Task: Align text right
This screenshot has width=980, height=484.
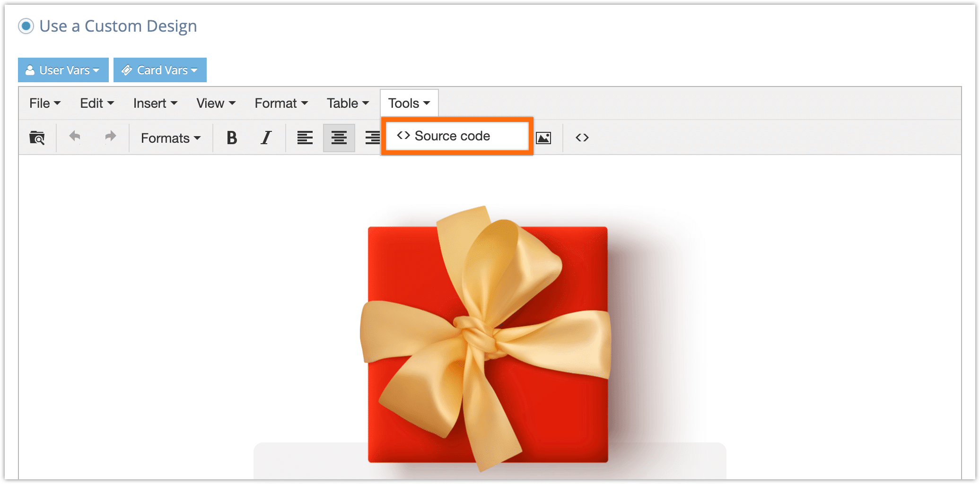Action: pyautogui.click(x=373, y=138)
